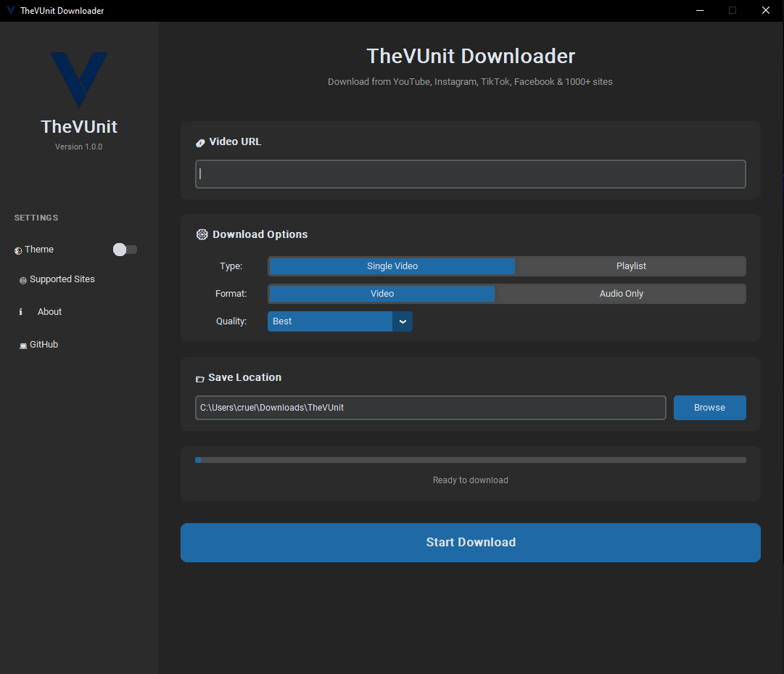Click the Start Download button
This screenshot has width=784, height=674.
coord(471,543)
